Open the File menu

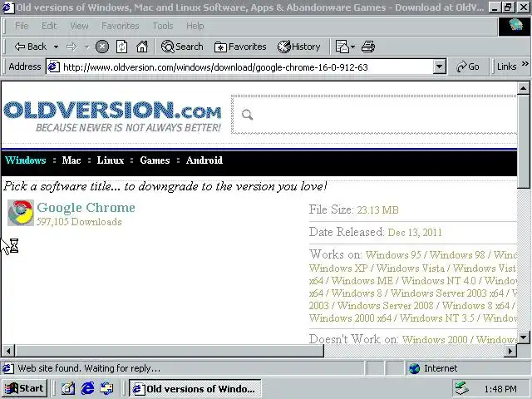point(22,26)
